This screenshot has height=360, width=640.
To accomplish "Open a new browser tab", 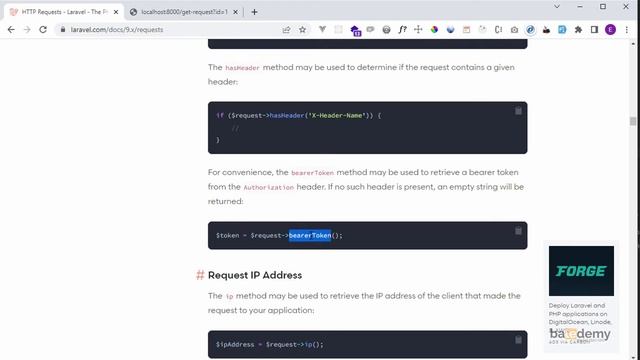I will click(x=254, y=12).
